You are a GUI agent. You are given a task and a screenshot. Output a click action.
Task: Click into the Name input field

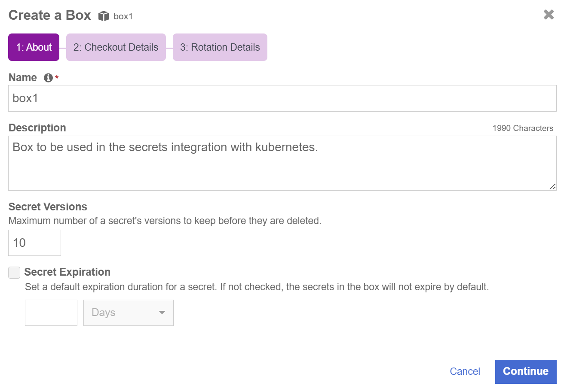click(282, 98)
